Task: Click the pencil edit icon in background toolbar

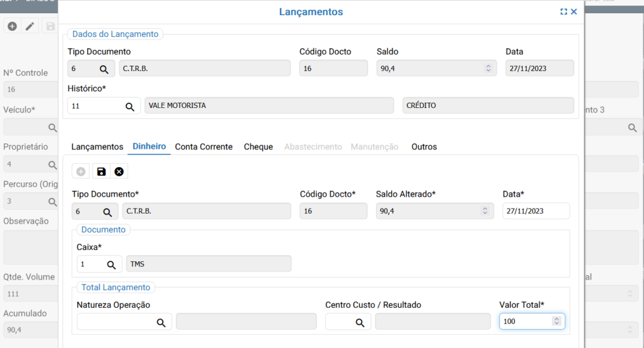Action: 30,26
